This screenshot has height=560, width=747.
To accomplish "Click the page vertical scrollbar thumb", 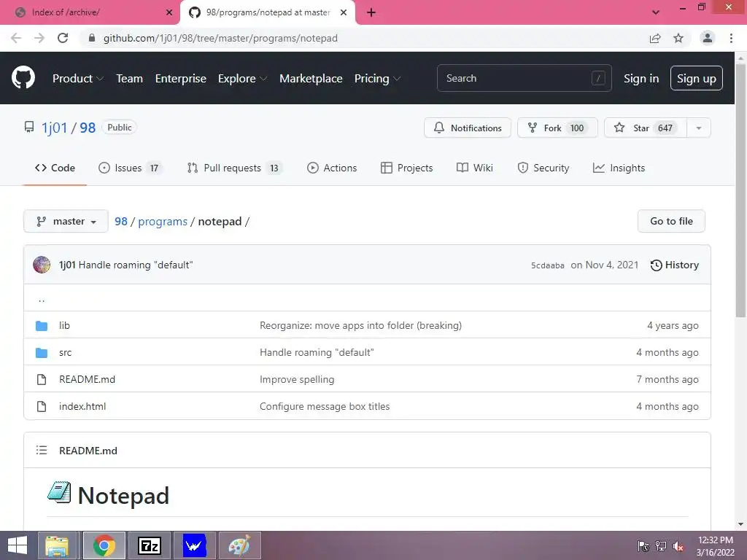I will [740, 190].
